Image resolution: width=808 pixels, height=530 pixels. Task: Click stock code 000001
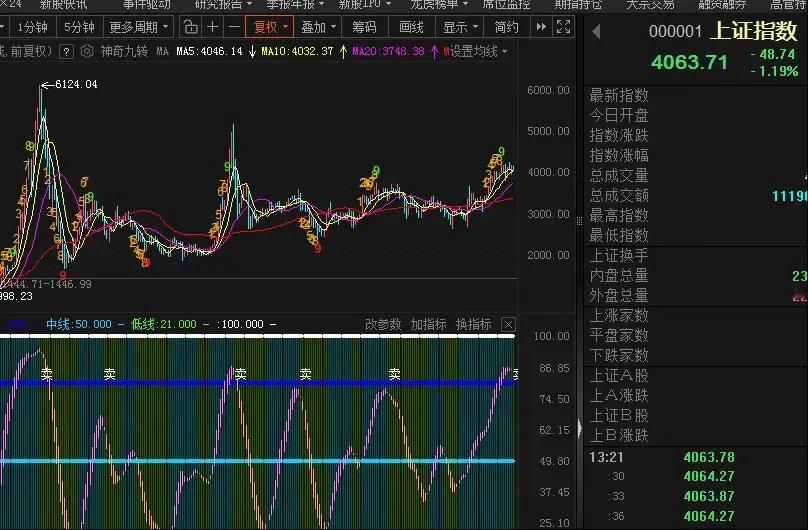675,32
